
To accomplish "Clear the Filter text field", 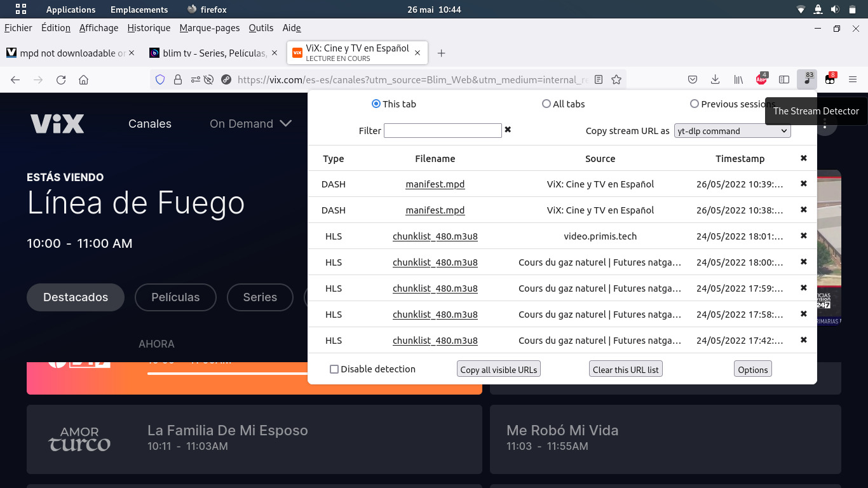I will click(508, 130).
